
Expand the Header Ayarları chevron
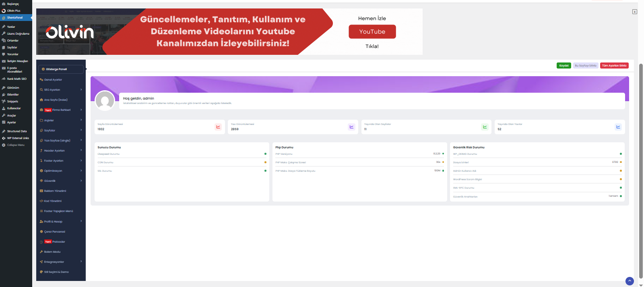(81, 150)
